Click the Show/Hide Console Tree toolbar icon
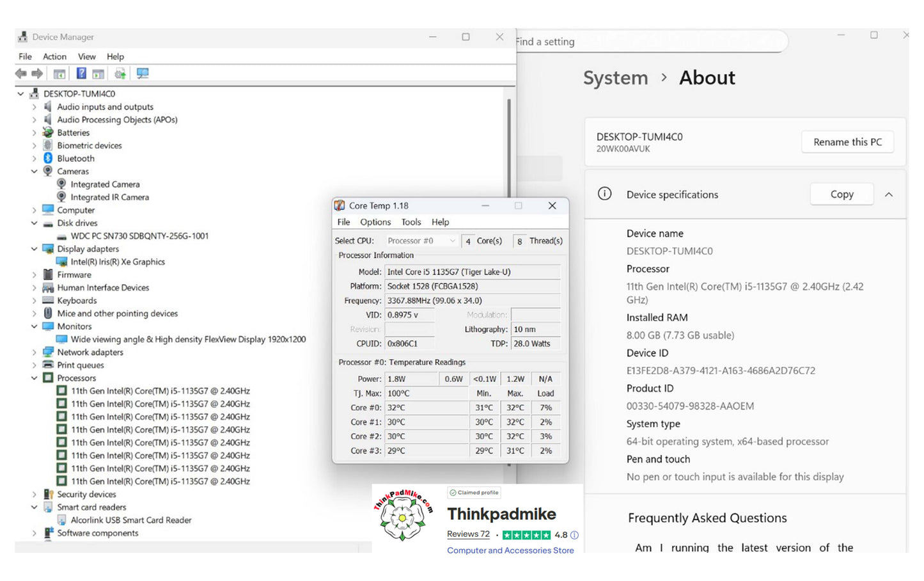The width and height of the screenshot is (924, 581). (x=59, y=74)
